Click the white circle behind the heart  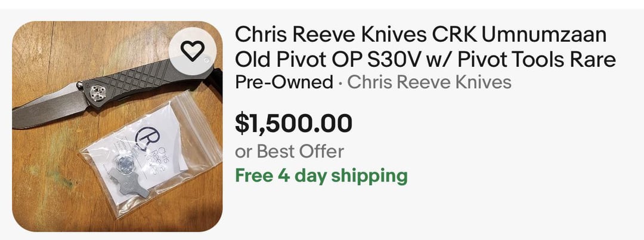pos(192,51)
